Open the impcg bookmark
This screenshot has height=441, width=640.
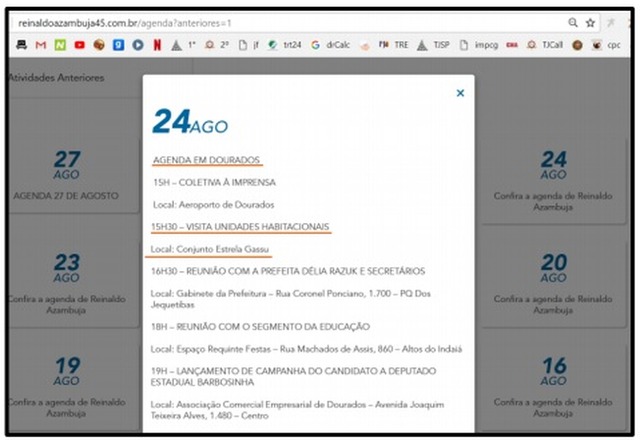click(x=479, y=45)
